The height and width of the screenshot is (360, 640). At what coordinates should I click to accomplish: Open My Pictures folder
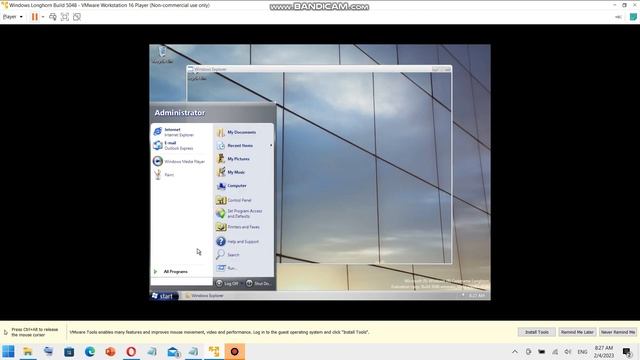click(233, 159)
